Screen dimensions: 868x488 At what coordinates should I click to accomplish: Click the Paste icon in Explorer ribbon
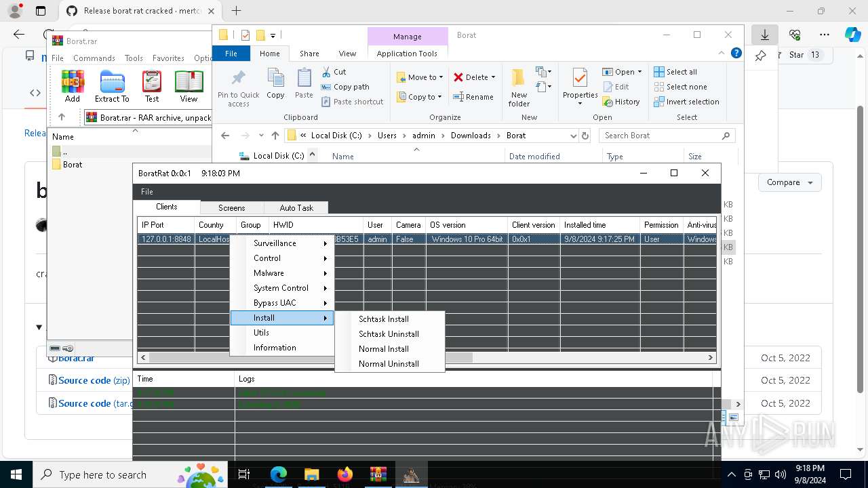304,84
